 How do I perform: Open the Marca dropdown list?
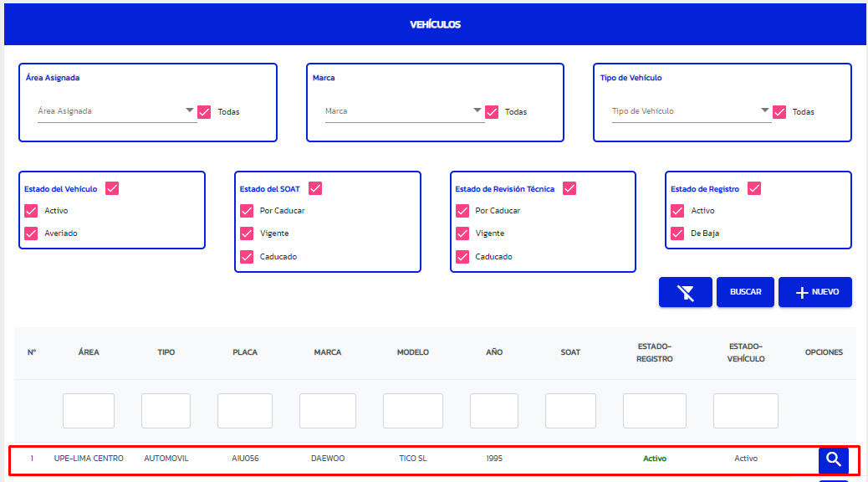(477, 110)
